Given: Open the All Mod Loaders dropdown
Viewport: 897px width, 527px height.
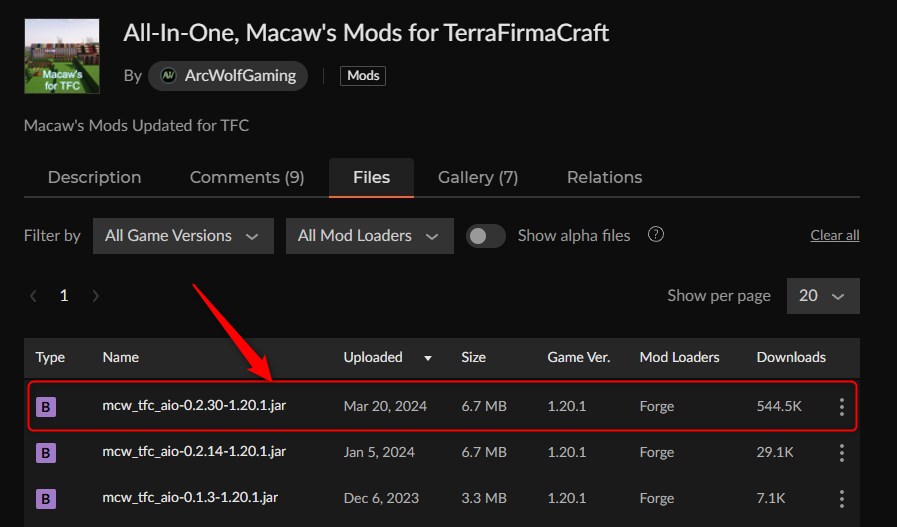Looking at the screenshot, I should point(369,236).
